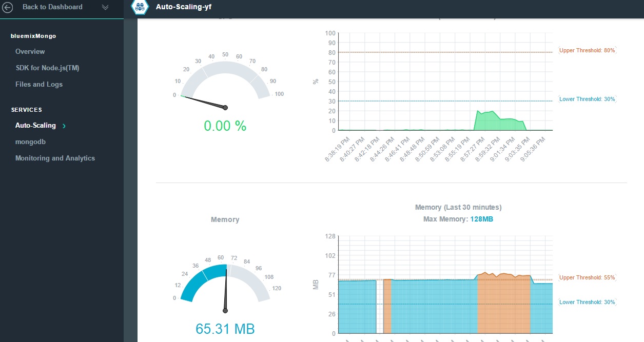Click the chevron next to Auto-Scaling
Viewport: 644px width, 342px height.
click(x=64, y=126)
